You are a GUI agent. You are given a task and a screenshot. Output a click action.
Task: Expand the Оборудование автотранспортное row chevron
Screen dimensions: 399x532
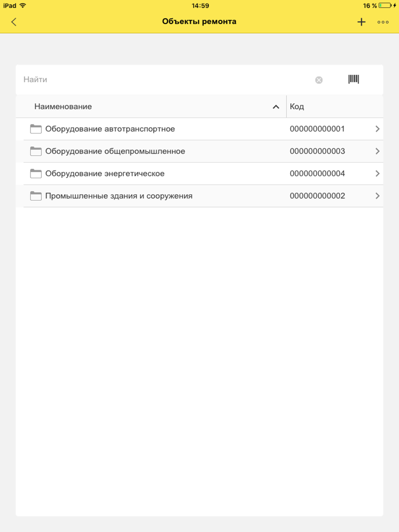pyautogui.click(x=377, y=129)
